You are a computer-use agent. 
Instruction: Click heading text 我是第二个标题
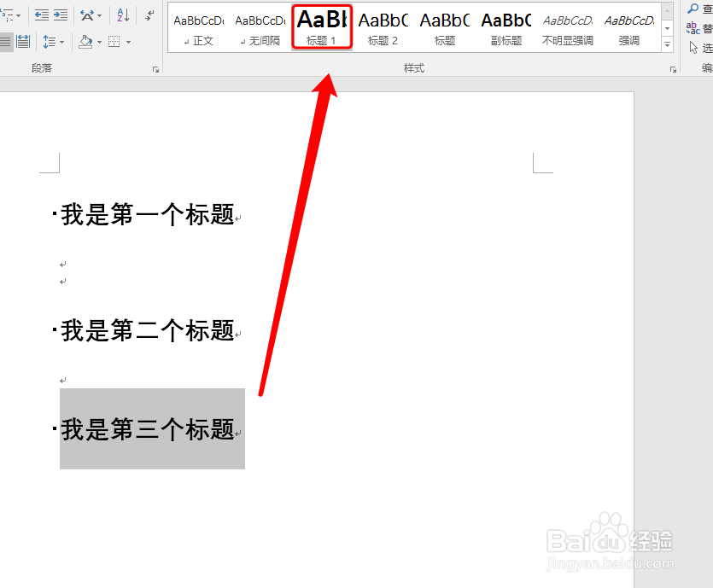[x=148, y=330]
